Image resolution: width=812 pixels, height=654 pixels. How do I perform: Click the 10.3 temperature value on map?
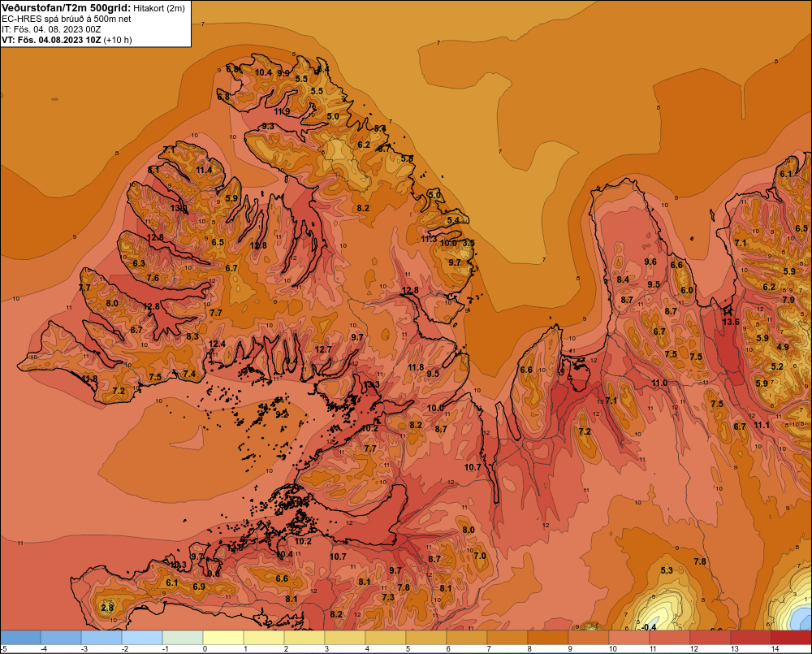coord(178,565)
